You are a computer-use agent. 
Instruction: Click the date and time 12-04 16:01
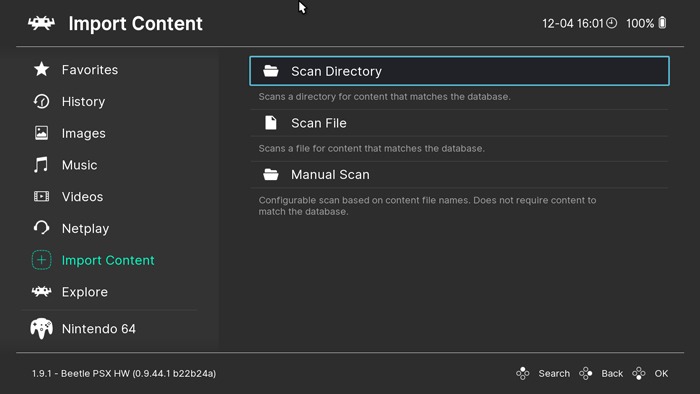coord(573,23)
